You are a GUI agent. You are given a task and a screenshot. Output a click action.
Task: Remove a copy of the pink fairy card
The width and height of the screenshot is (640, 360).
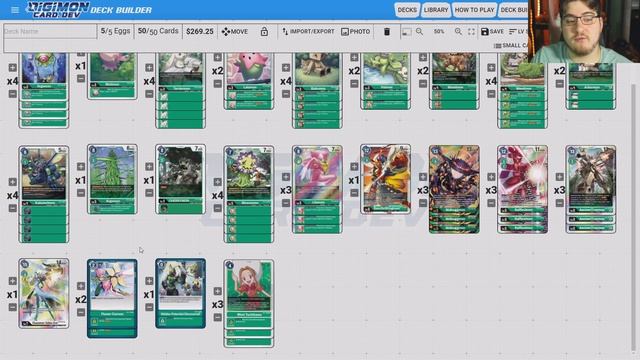click(x=286, y=203)
